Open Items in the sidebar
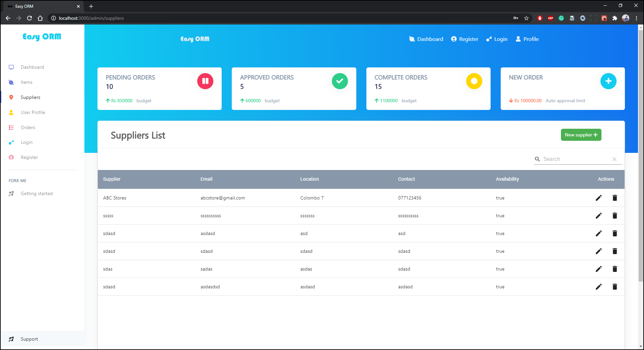Screen dimensions: 644x350 pyautogui.click(x=26, y=82)
